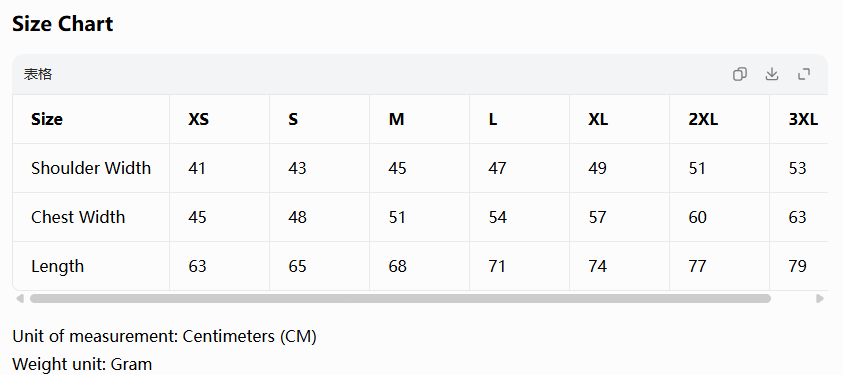Download the size chart table
The width and height of the screenshot is (843, 375).
click(x=772, y=74)
